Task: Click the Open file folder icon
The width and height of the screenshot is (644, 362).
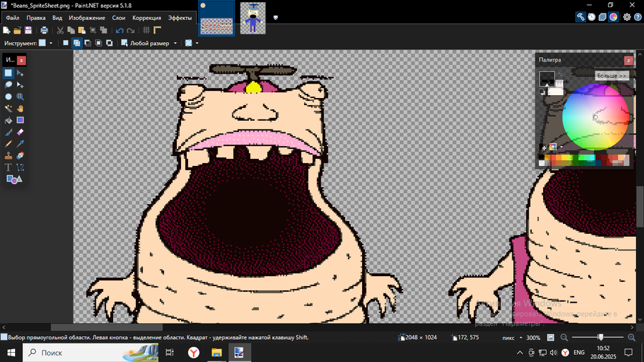Action: (17, 30)
